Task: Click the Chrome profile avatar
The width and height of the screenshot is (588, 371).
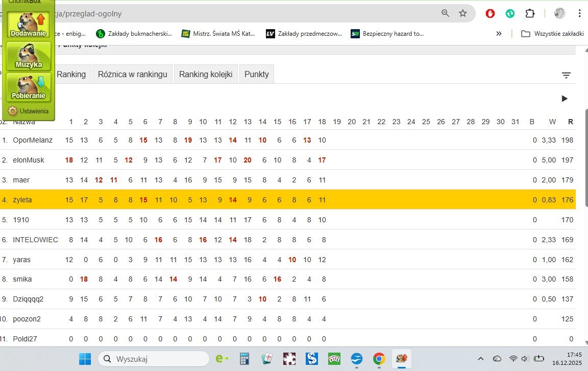Action: pos(559,13)
